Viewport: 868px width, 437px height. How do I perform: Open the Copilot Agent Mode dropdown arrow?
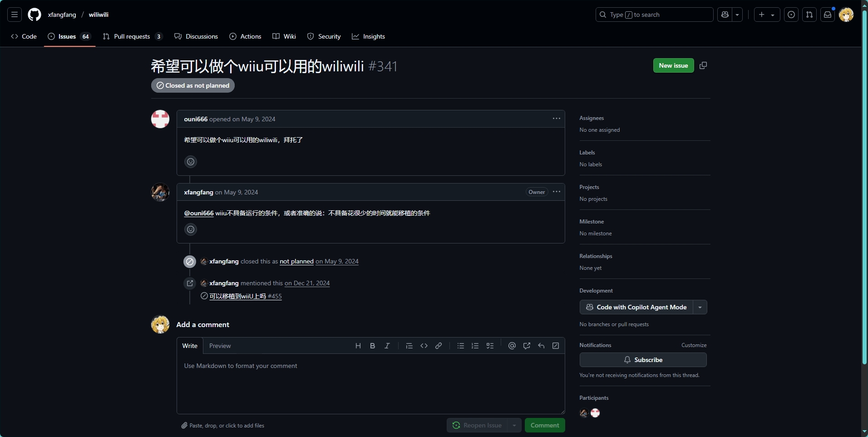[700, 307]
